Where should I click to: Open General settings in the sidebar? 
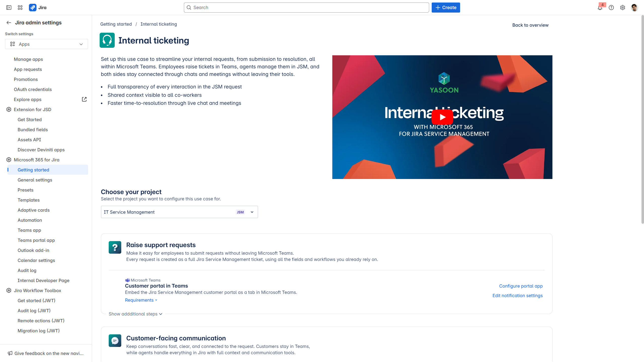point(35,180)
